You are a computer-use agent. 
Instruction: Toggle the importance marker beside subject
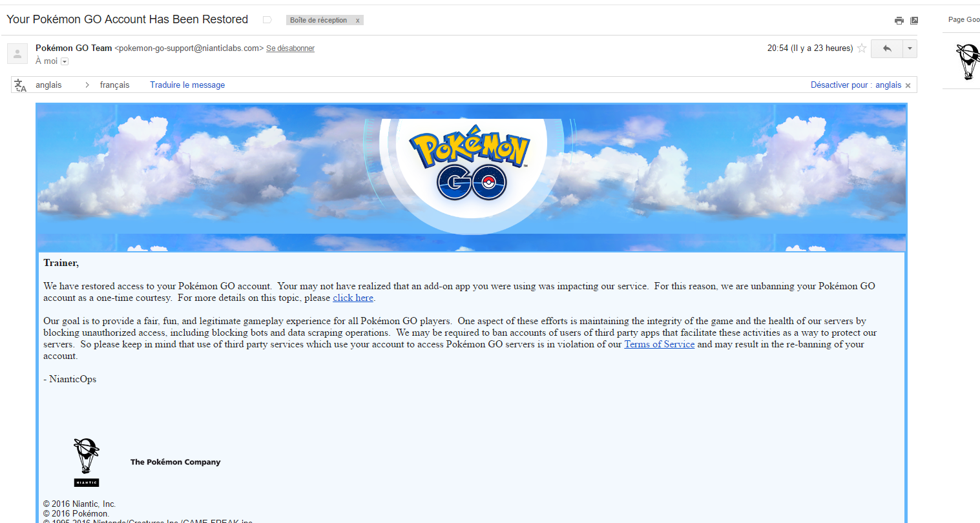[x=267, y=20]
